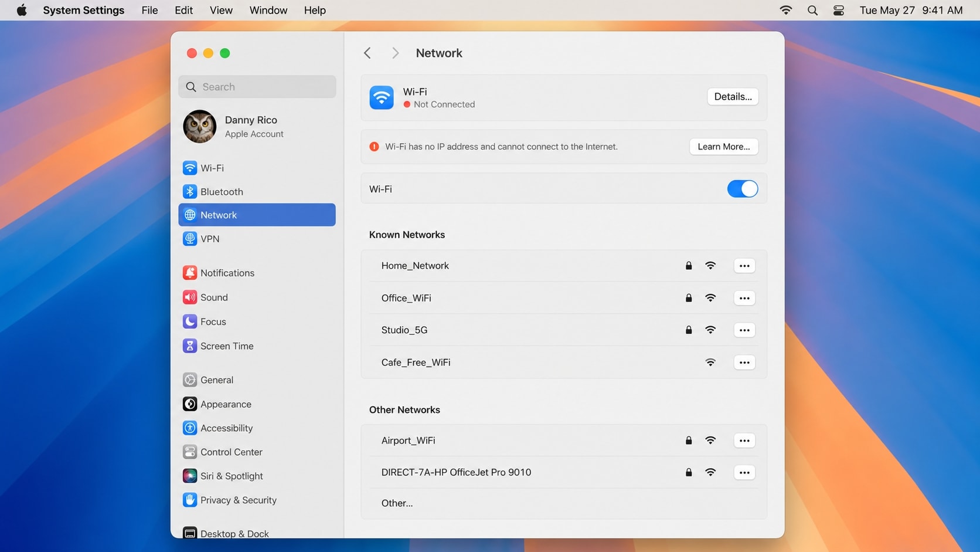
Task: Turn off the Wi-Fi switch
Action: pos(743,189)
